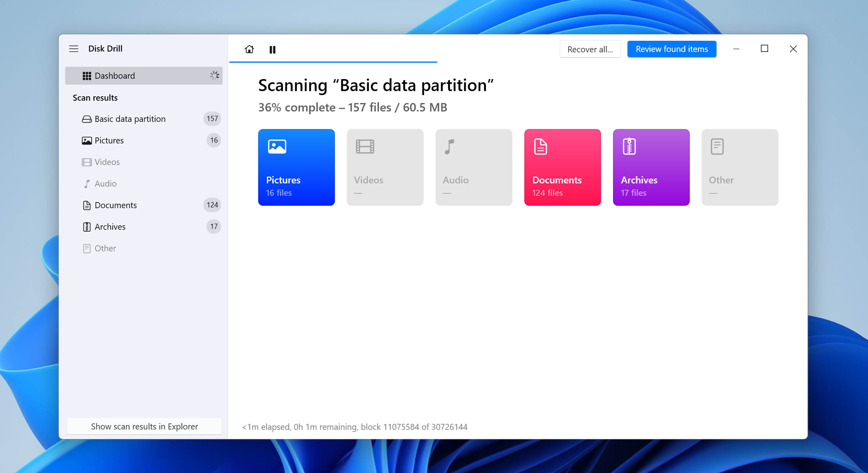Click the sidebar Pictures image icon
The image size is (868, 473).
point(87,141)
